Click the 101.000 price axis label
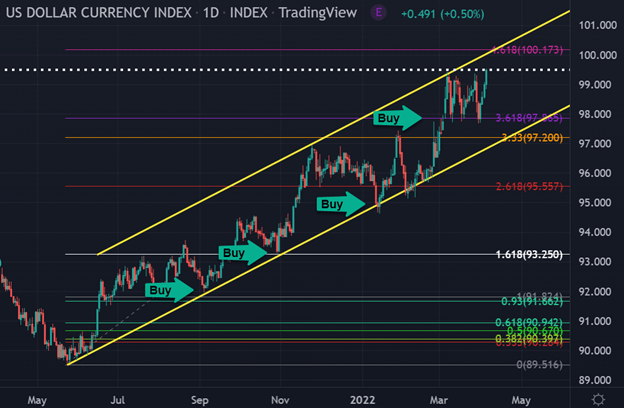 (597, 25)
